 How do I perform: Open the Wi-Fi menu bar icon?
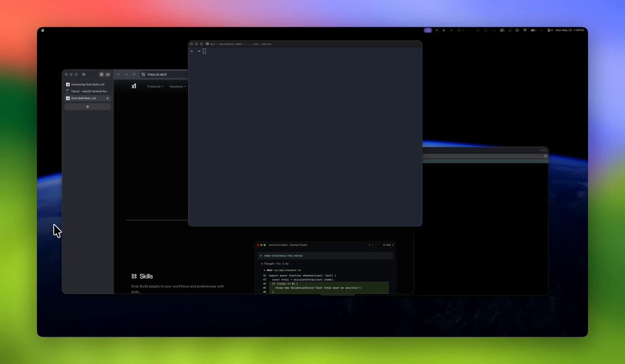pyautogui.click(x=525, y=30)
